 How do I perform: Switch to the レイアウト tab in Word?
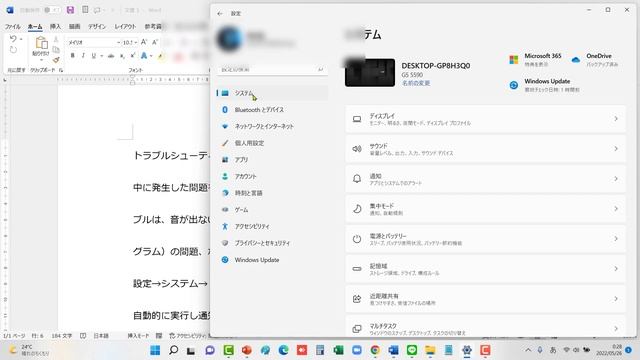click(x=125, y=27)
